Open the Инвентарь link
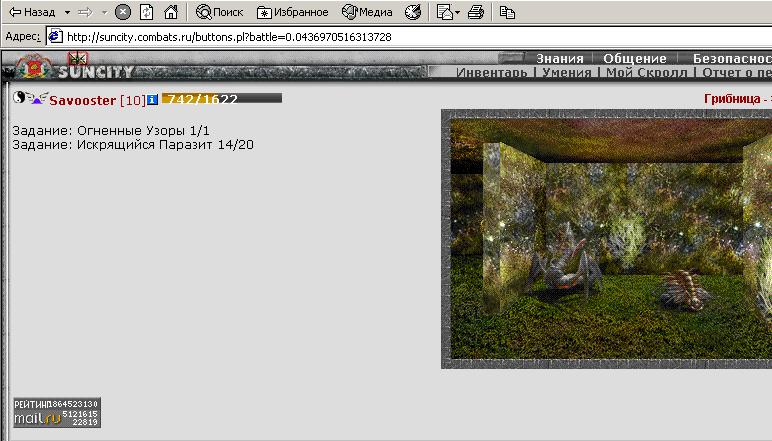The height and width of the screenshot is (441, 772). [x=491, y=72]
